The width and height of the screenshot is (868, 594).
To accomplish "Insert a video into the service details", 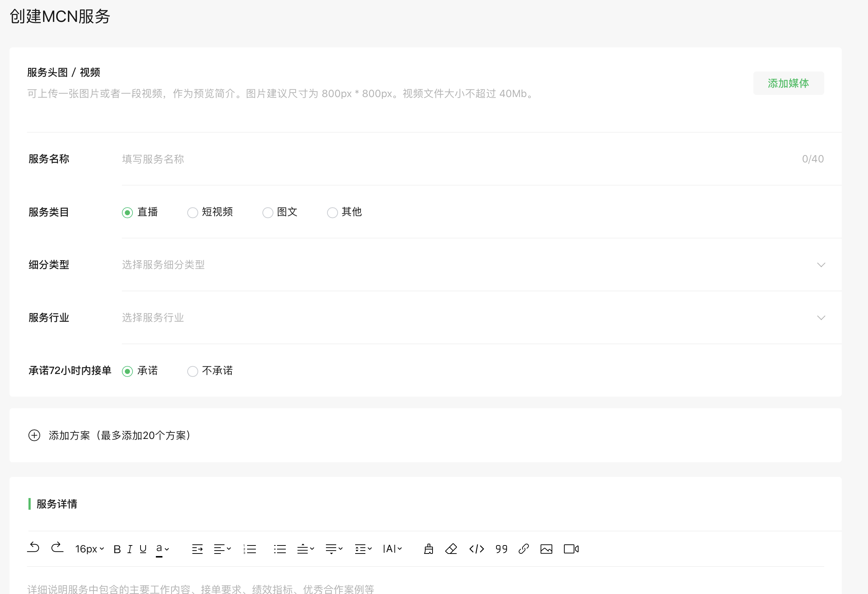I will pyautogui.click(x=570, y=549).
